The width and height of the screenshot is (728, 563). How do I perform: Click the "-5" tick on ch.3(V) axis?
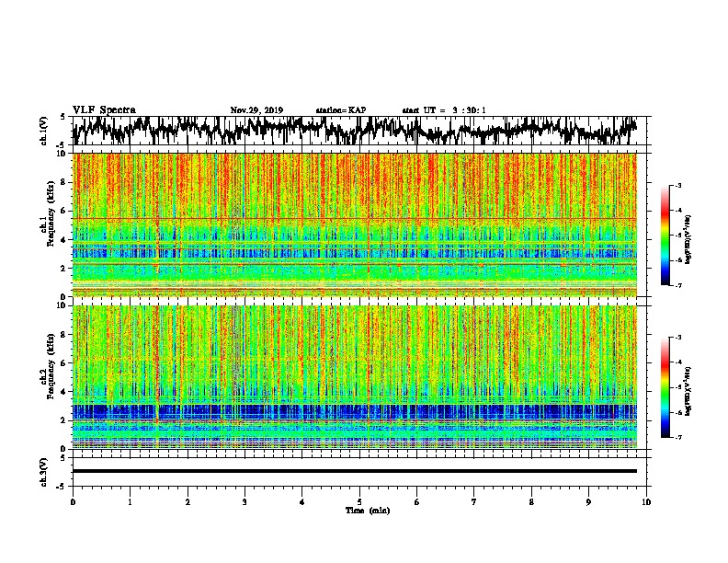[62, 487]
